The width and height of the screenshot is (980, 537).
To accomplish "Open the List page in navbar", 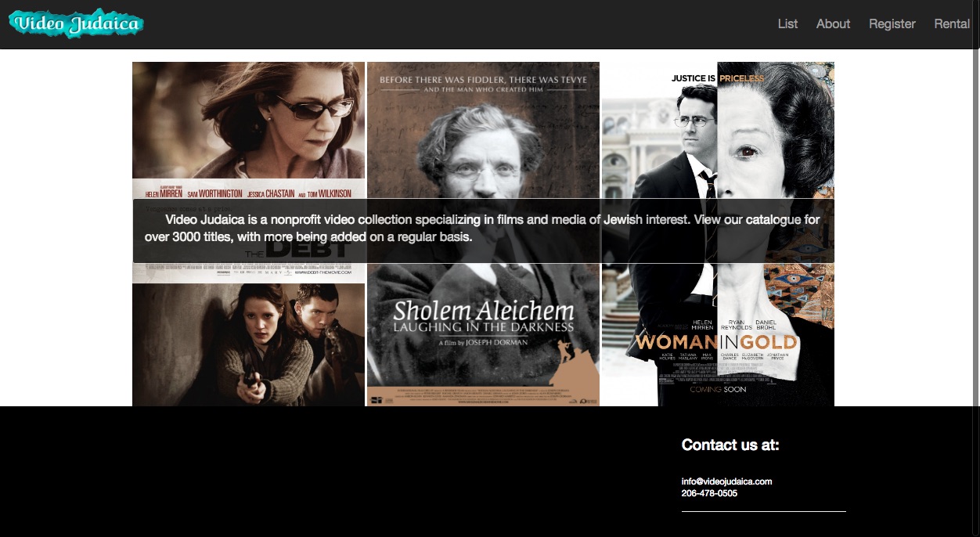I will click(x=787, y=24).
